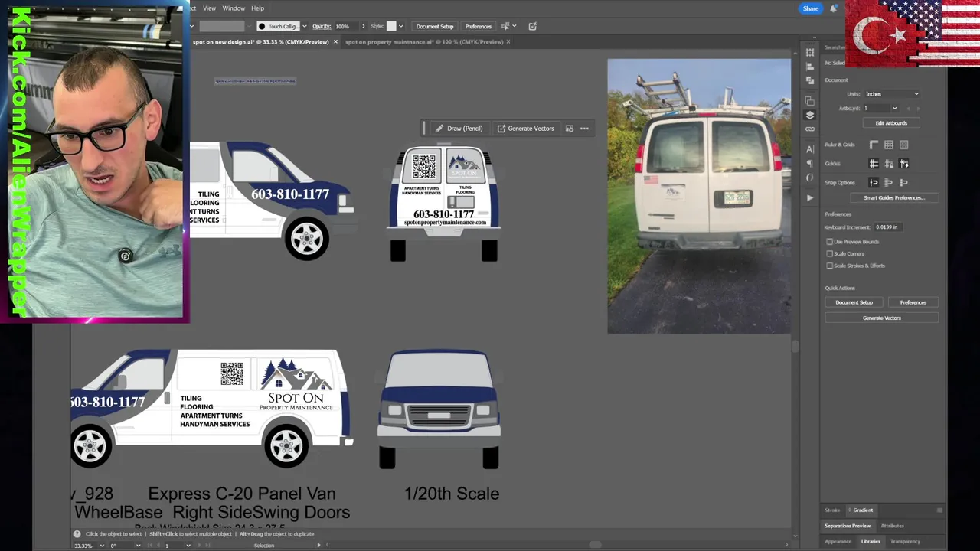Open the Actions panel play icon
This screenshot has width=980, height=551.
810,197
